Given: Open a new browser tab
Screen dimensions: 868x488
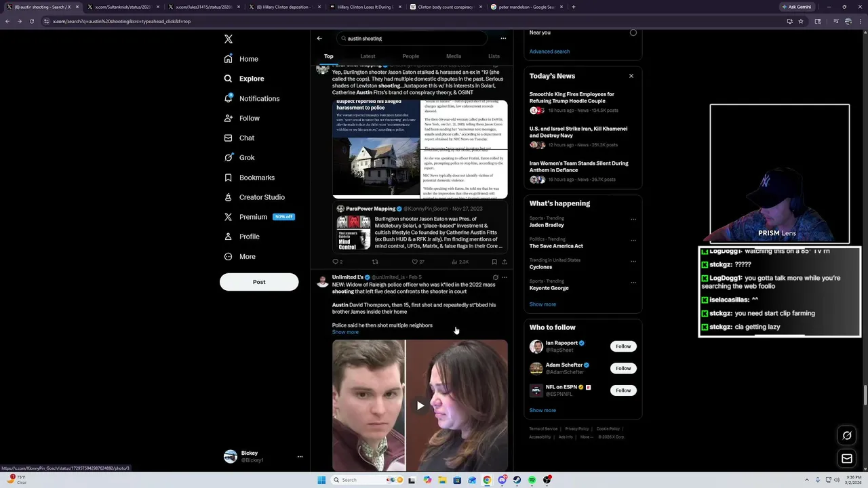Looking at the screenshot, I should tap(574, 7).
